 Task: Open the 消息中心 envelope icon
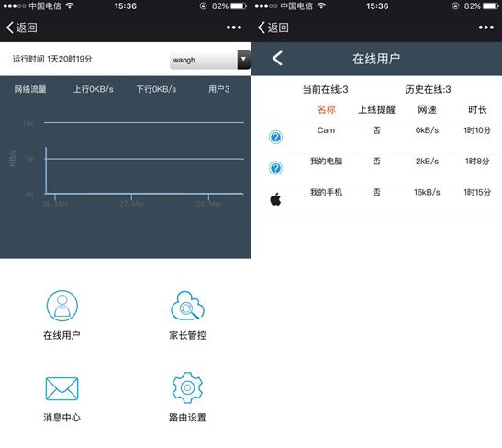[x=62, y=388]
